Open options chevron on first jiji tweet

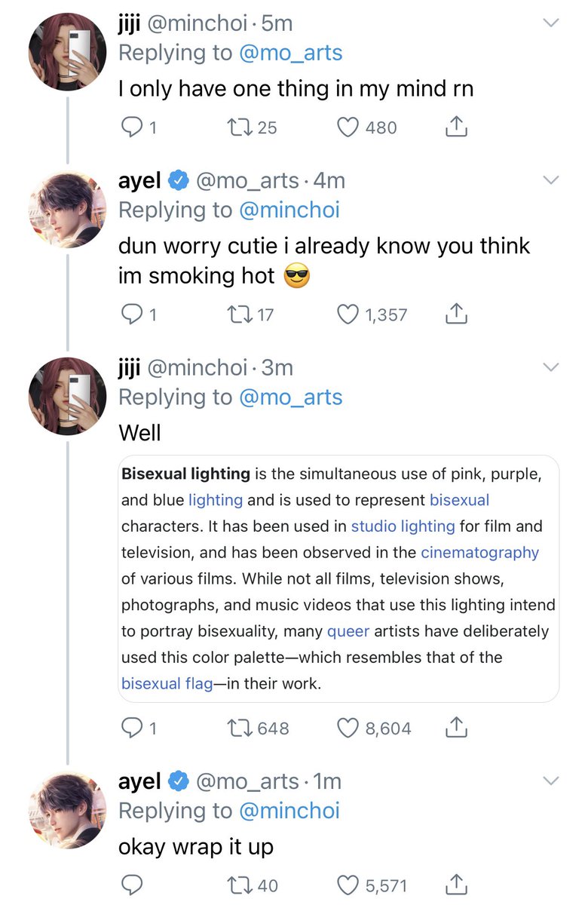552,23
